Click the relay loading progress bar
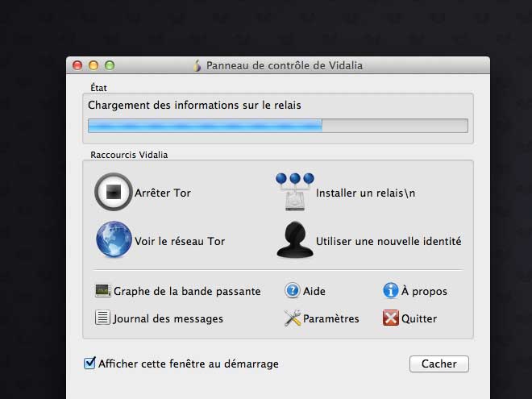 [278, 126]
